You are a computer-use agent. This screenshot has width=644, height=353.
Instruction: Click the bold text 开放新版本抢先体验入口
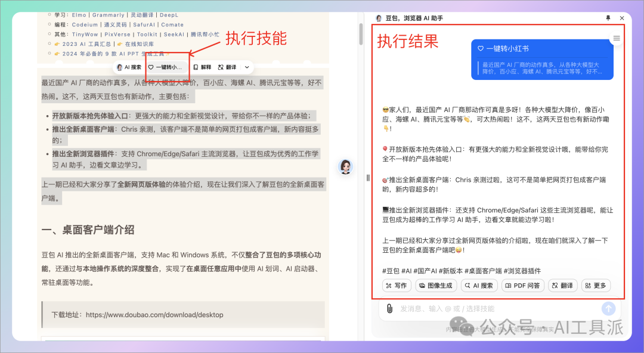91,116
